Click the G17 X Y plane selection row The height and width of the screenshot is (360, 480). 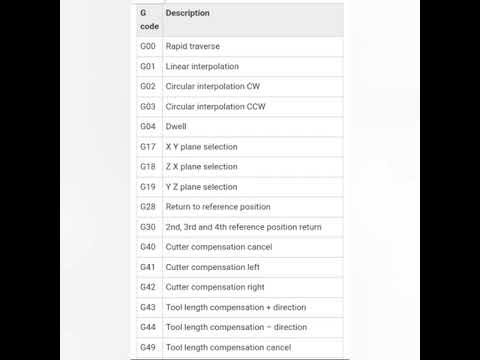click(x=240, y=147)
